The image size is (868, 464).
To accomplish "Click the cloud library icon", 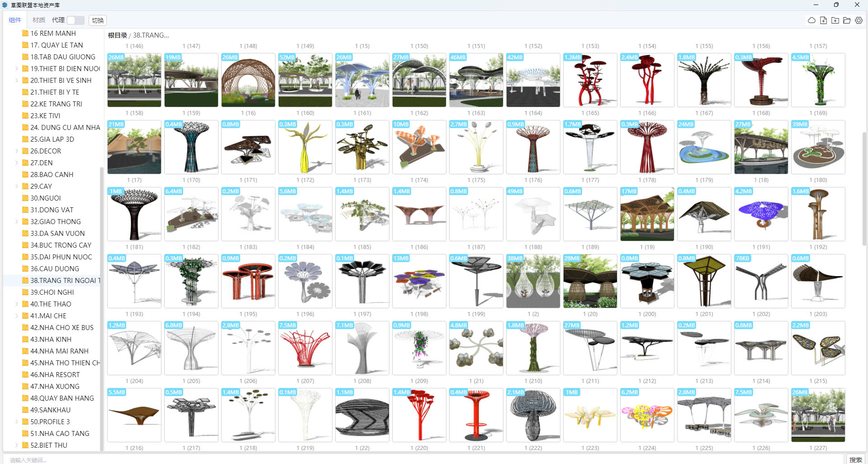I will point(811,20).
